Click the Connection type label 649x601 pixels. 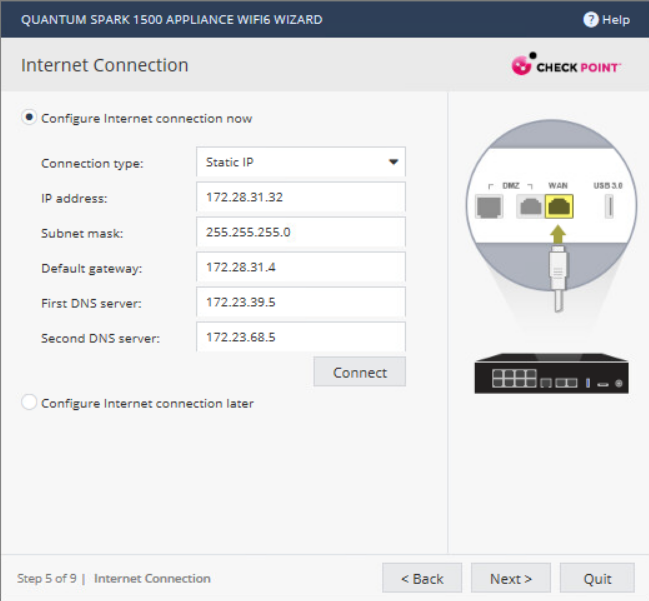click(x=92, y=163)
